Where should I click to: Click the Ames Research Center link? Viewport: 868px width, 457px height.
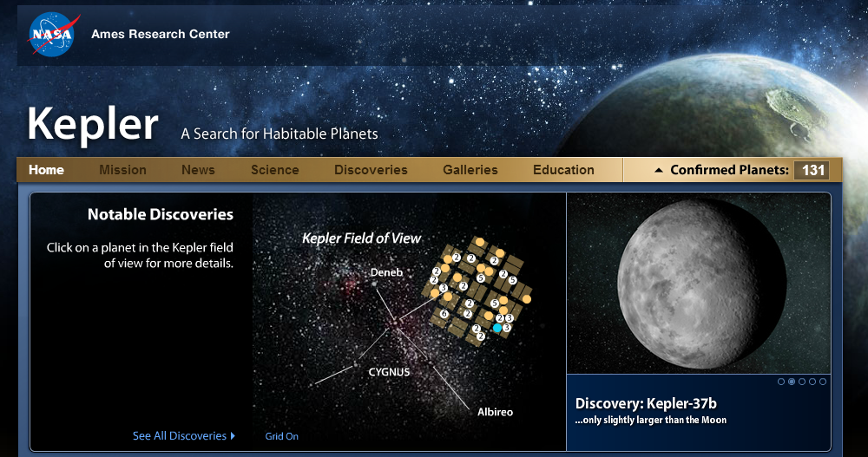161,34
